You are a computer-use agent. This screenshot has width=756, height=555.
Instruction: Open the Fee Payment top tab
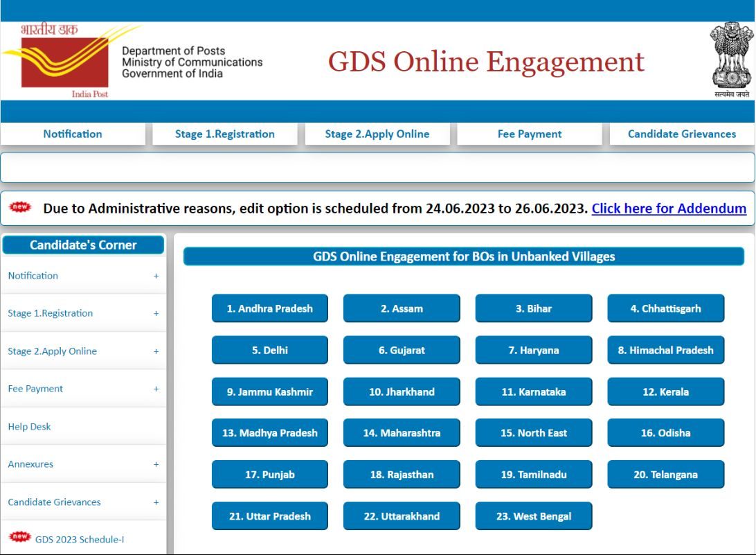(530, 134)
